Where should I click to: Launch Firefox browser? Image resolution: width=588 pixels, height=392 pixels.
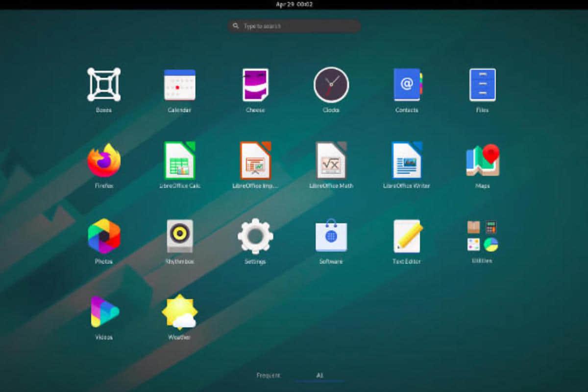pyautogui.click(x=104, y=161)
